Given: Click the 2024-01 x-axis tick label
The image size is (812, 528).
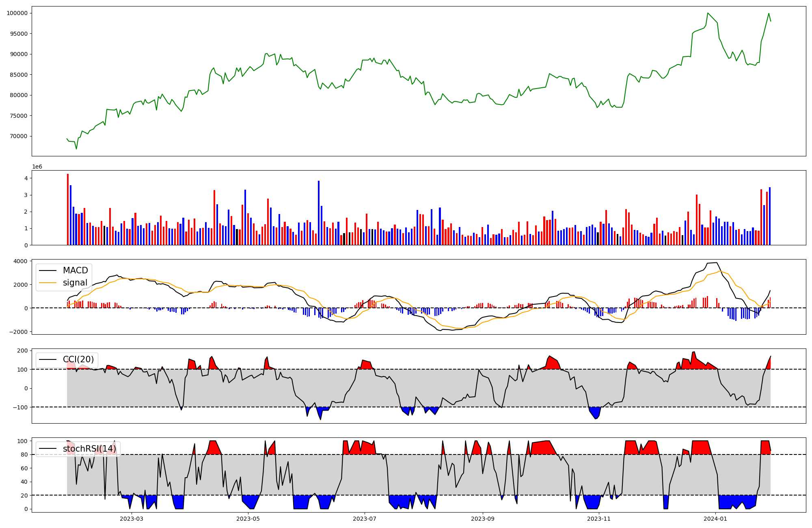Looking at the screenshot, I should tap(715, 519).
